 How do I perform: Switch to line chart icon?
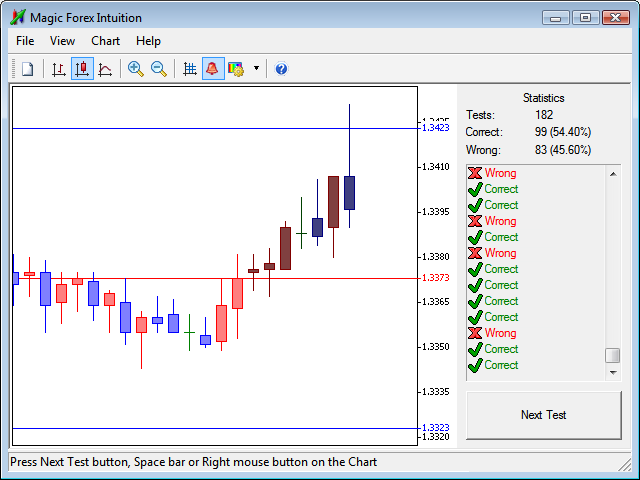coord(105,69)
